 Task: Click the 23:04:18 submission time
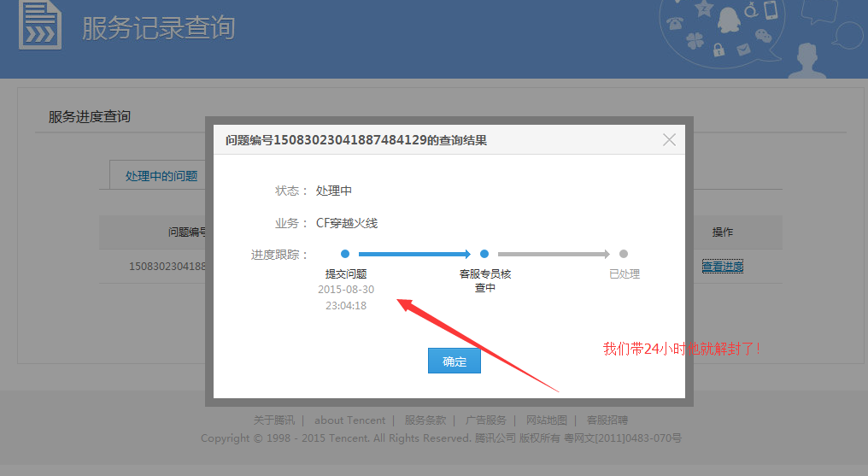[x=346, y=306]
